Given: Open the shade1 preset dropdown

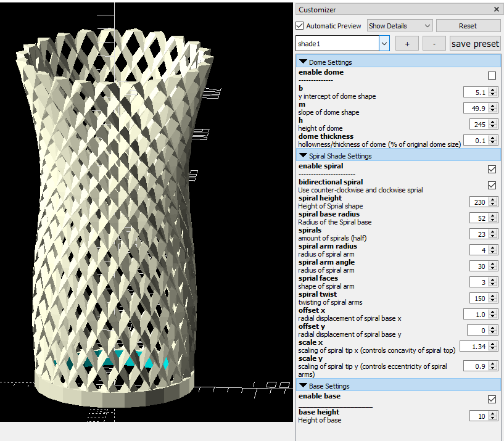Looking at the screenshot, I should point(384,43).
